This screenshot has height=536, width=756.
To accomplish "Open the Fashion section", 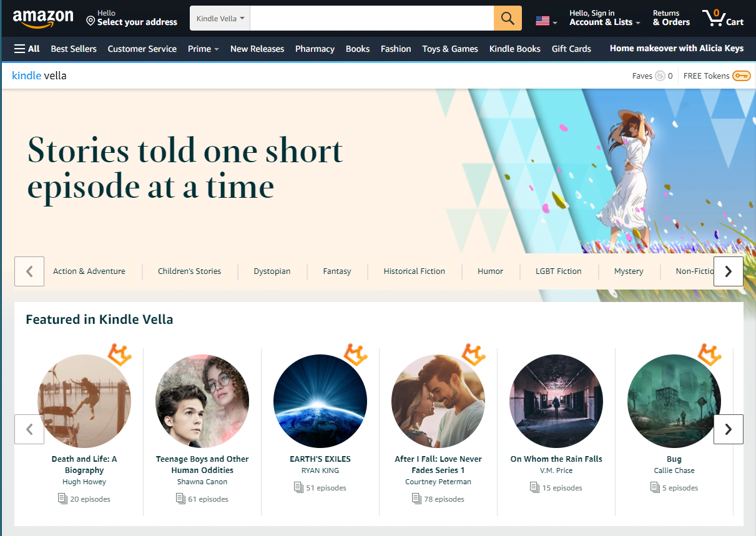I will coord(396,49).
